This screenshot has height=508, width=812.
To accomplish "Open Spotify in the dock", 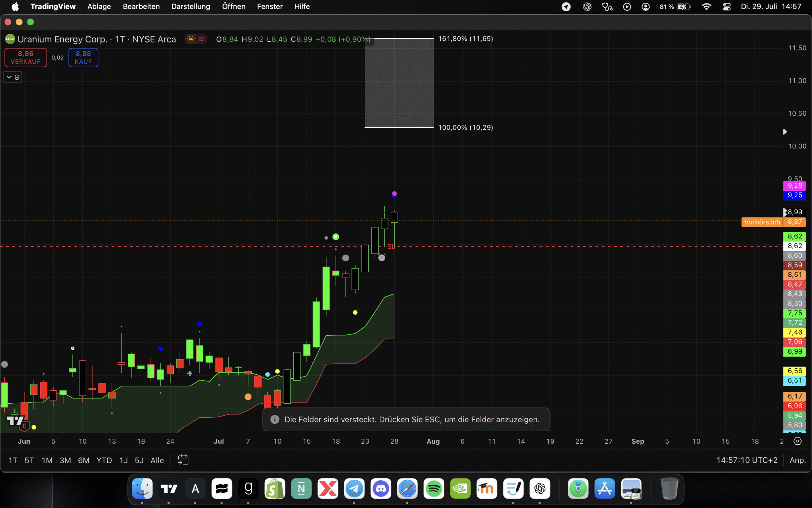I will [434, 488].
